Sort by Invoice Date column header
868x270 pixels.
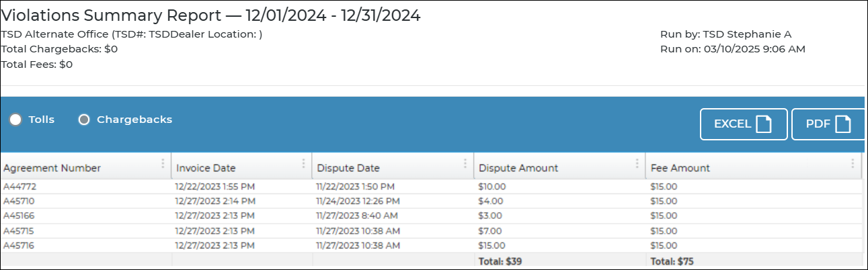tap(206, 168)
